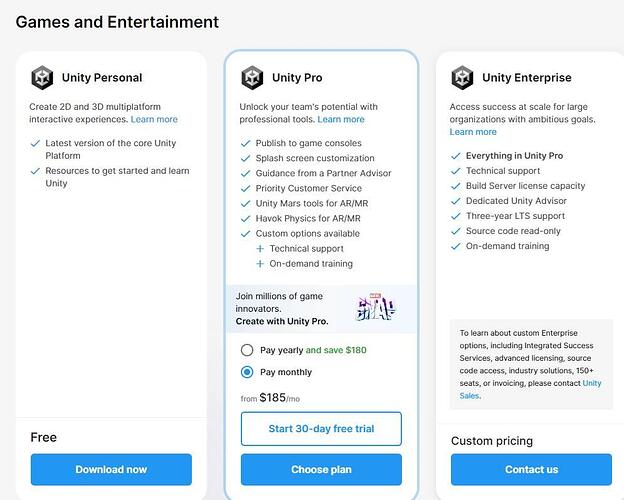Select the Pay yearly radio option

[x=247, y=351]
